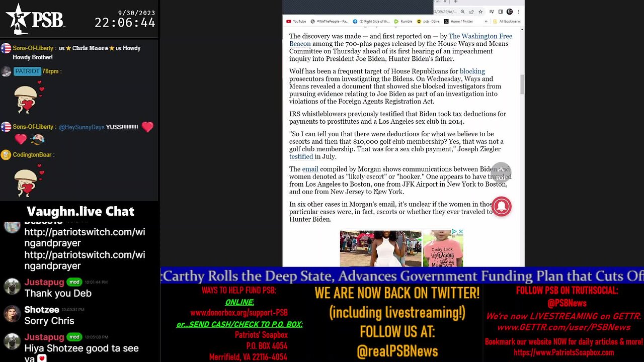Open a new browser tab with plus button
The image size is (644, 362).
pos(456,2)
